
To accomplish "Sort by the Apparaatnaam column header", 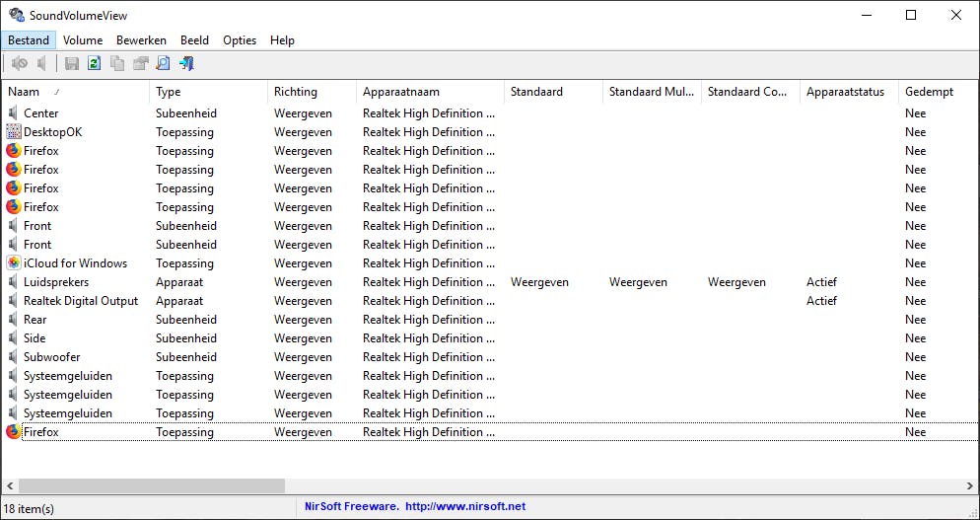I will (x=430, y=92).
